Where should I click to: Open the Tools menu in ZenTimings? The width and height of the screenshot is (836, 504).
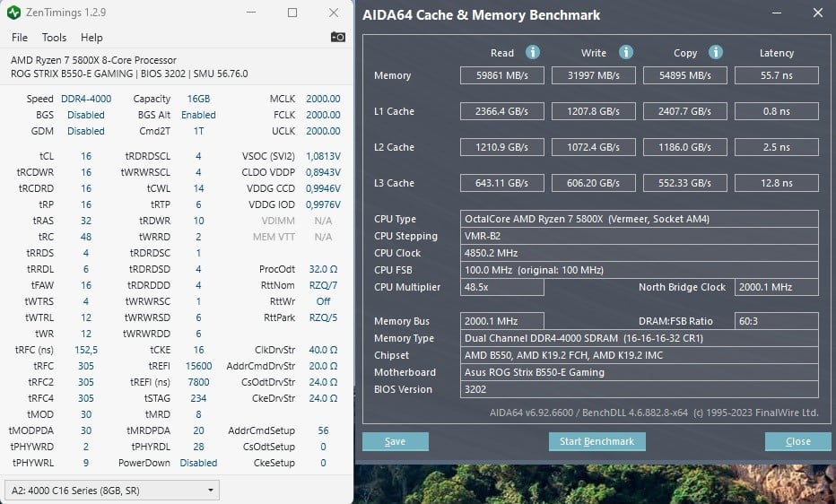click(54, 38)
